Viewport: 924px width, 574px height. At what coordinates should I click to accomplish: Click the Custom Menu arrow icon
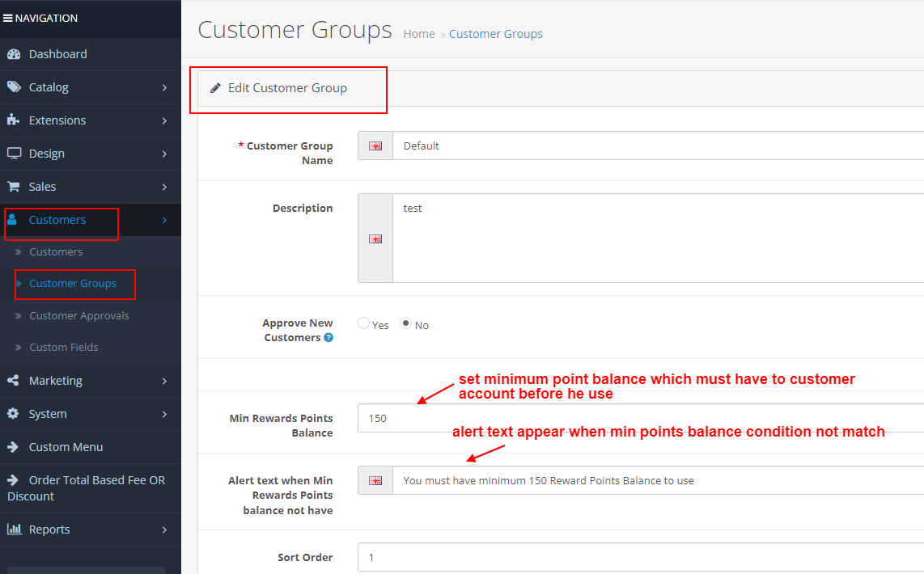(11, 447)
